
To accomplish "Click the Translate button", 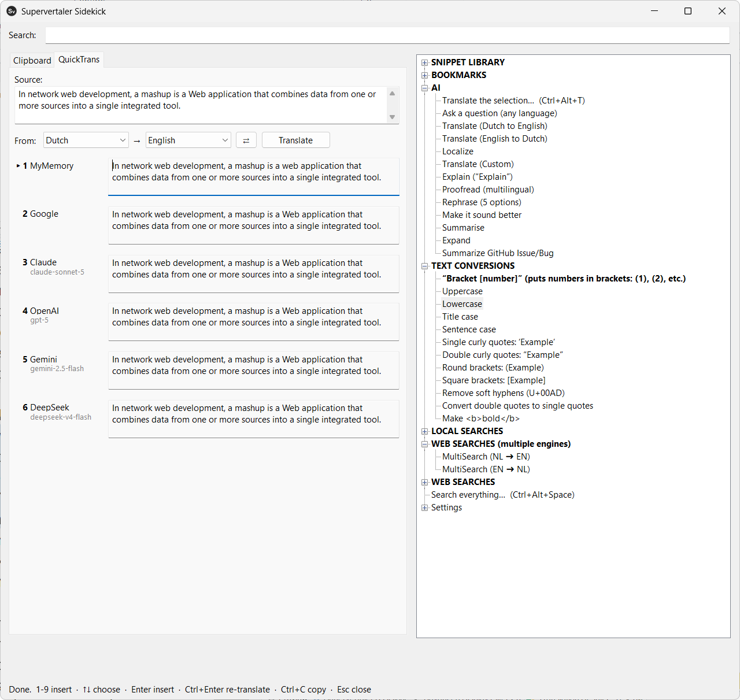I will (x=296, y=140).
